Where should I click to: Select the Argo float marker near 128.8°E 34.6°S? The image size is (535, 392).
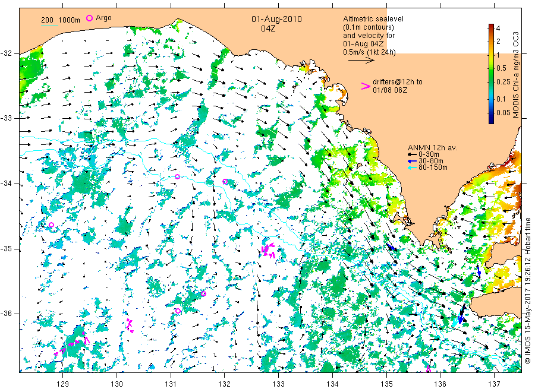[51, 225]
